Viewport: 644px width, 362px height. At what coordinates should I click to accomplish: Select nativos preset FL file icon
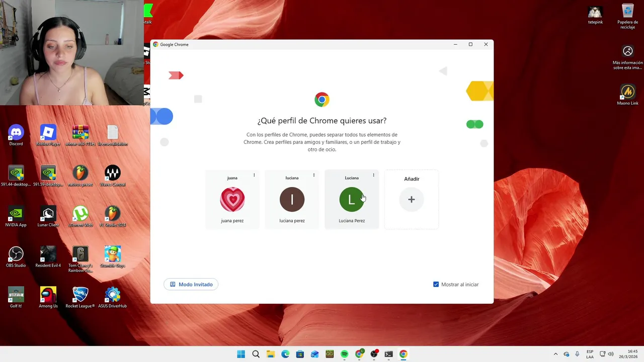click(x=80, y=176)
